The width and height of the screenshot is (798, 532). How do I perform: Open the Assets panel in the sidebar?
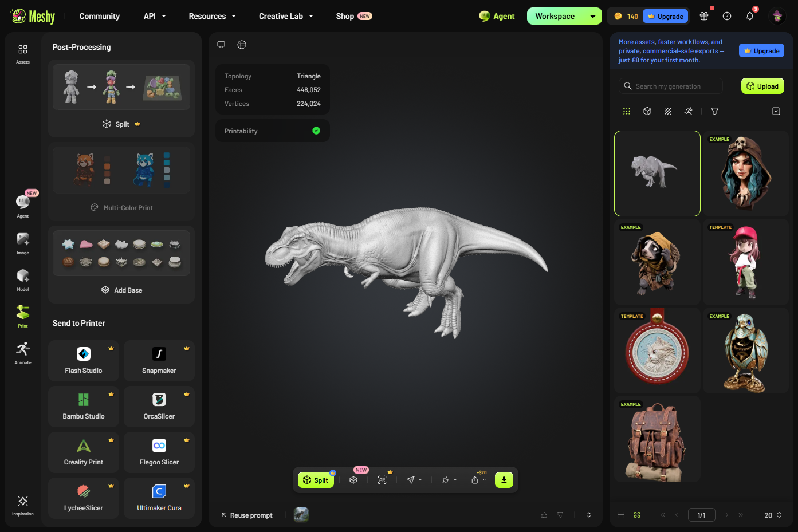23,53
